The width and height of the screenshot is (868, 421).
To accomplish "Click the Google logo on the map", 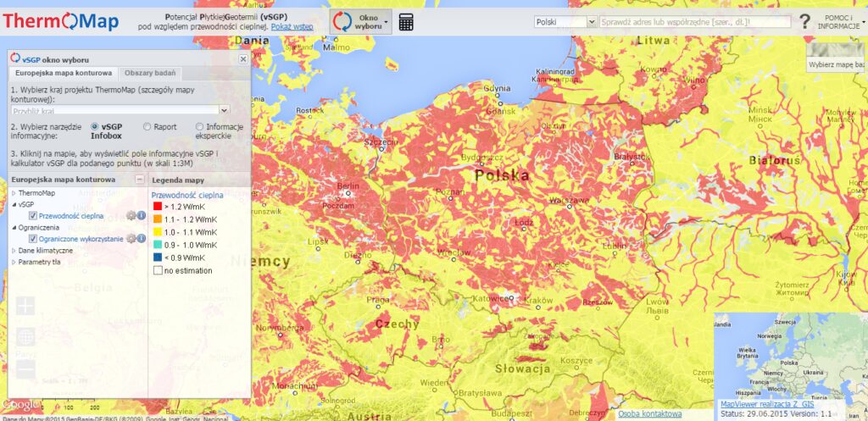I will 19,405.
